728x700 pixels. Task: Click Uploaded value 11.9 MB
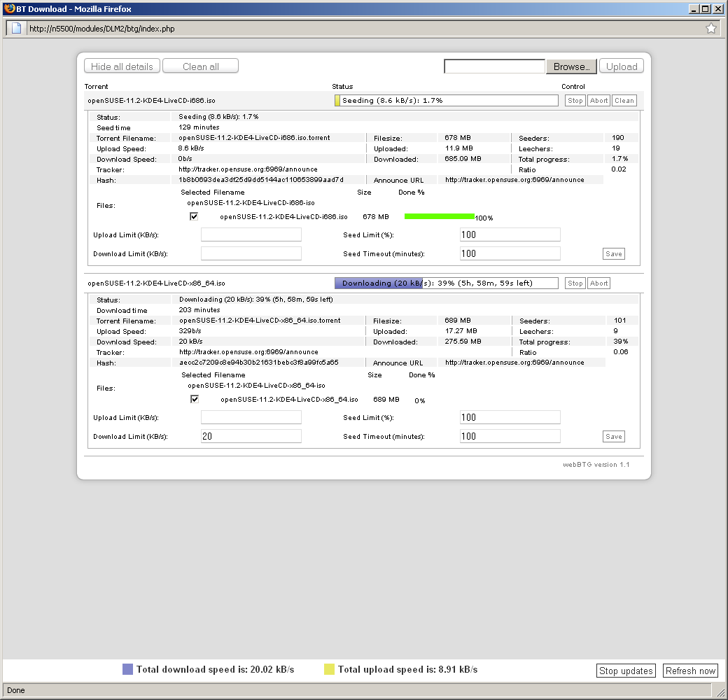[x=458, y=148]
